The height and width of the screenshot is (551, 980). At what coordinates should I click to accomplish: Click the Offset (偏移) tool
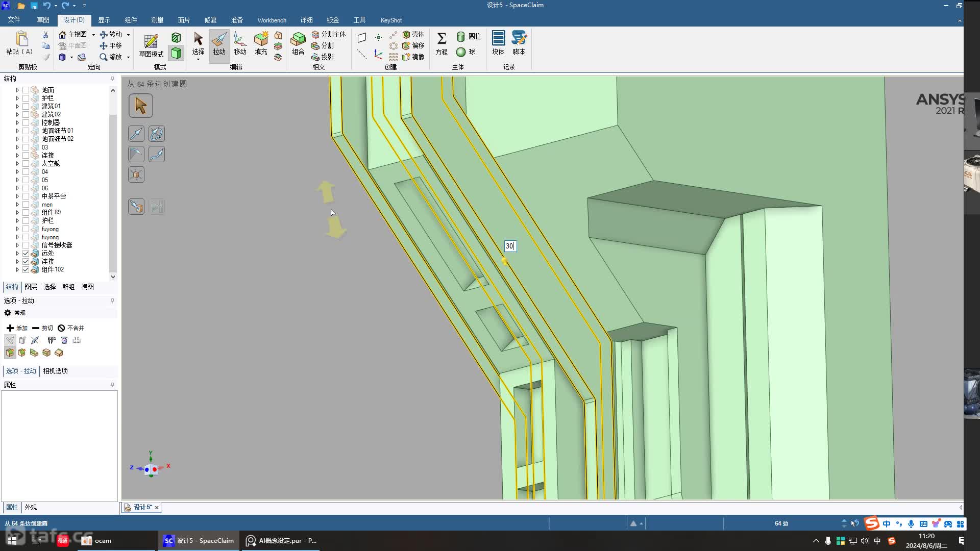tap(413, 45)
